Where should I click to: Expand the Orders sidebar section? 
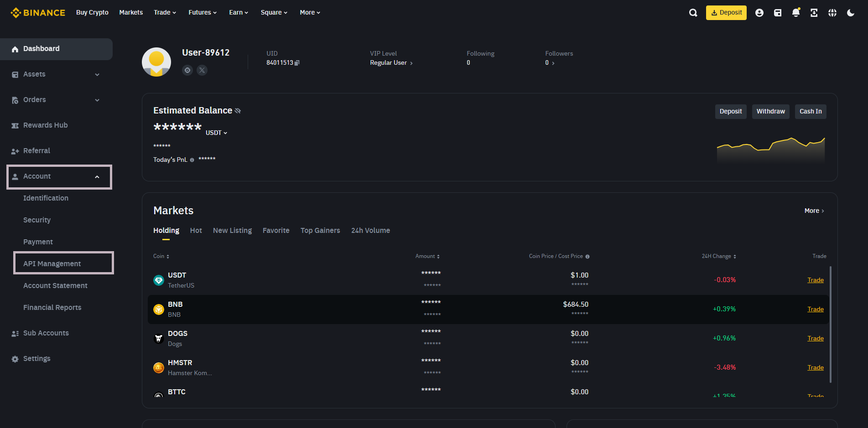tap(56, 100)
